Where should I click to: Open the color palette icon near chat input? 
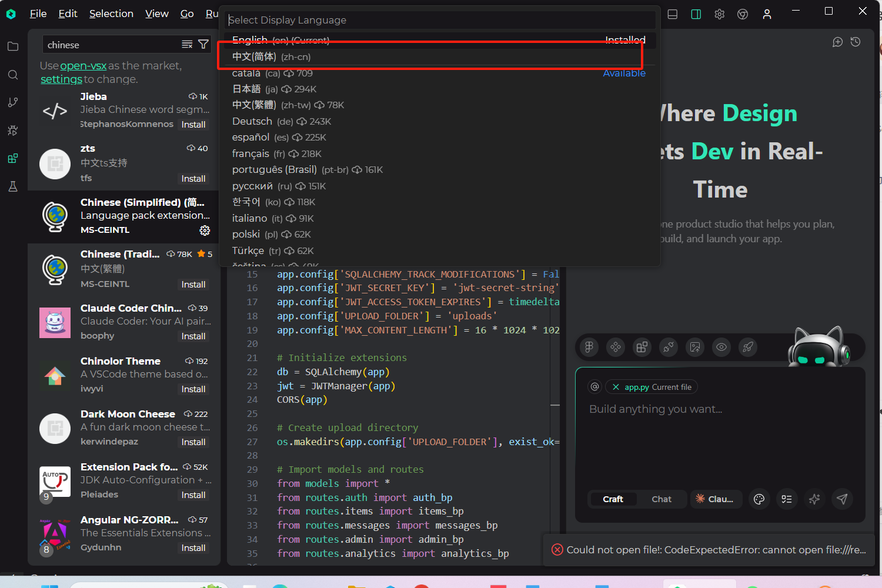coord(759,499)
